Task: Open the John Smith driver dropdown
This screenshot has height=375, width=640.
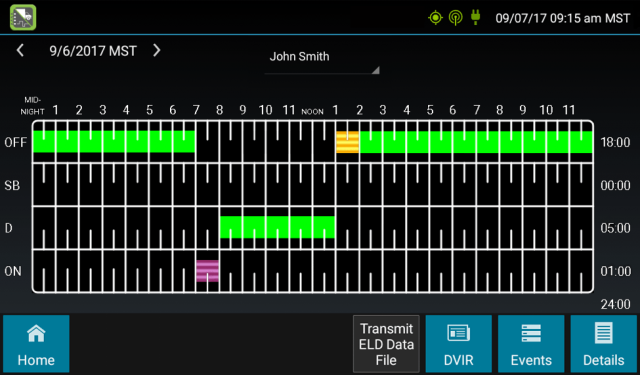Action: [322, 60]
